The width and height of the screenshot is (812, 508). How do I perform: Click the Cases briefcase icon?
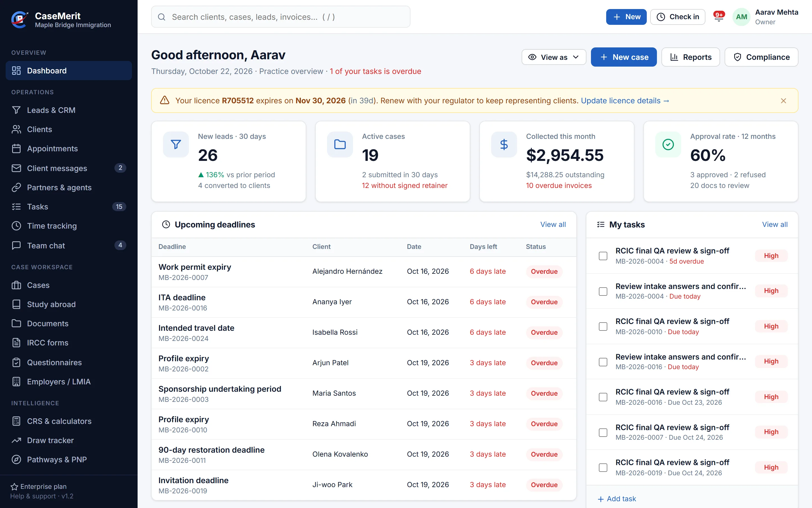coord(16,285)
